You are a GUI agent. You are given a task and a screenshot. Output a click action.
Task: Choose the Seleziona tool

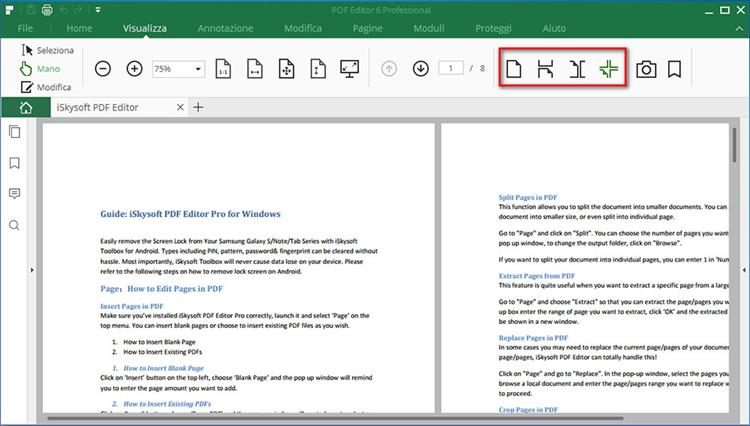point(47,50)
